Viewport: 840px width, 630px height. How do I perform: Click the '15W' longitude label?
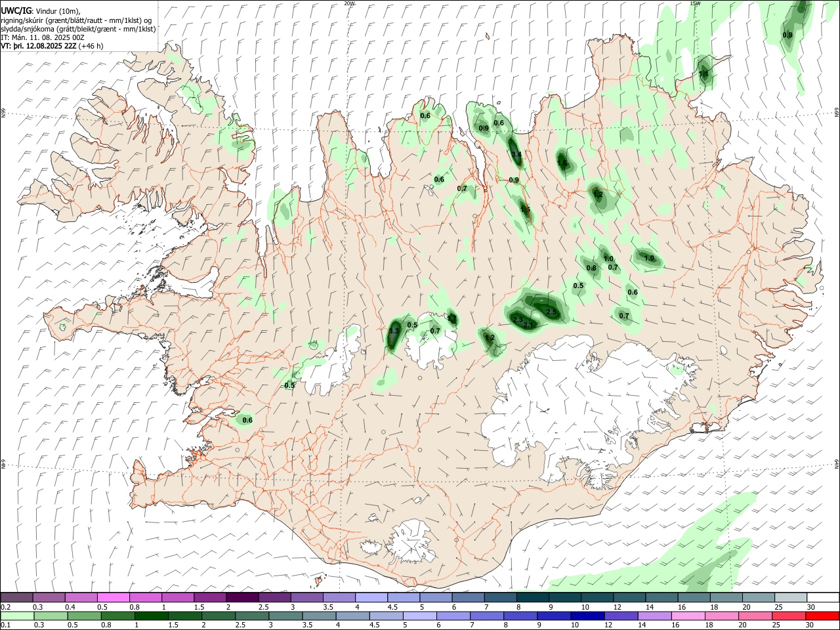pyautogui.click(x=695, y=3)
